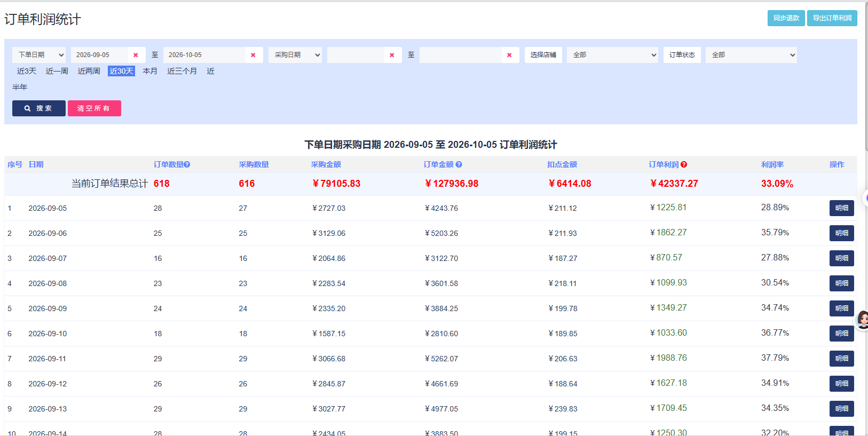Click the empty purchase end date input

[x=461, y=55]
